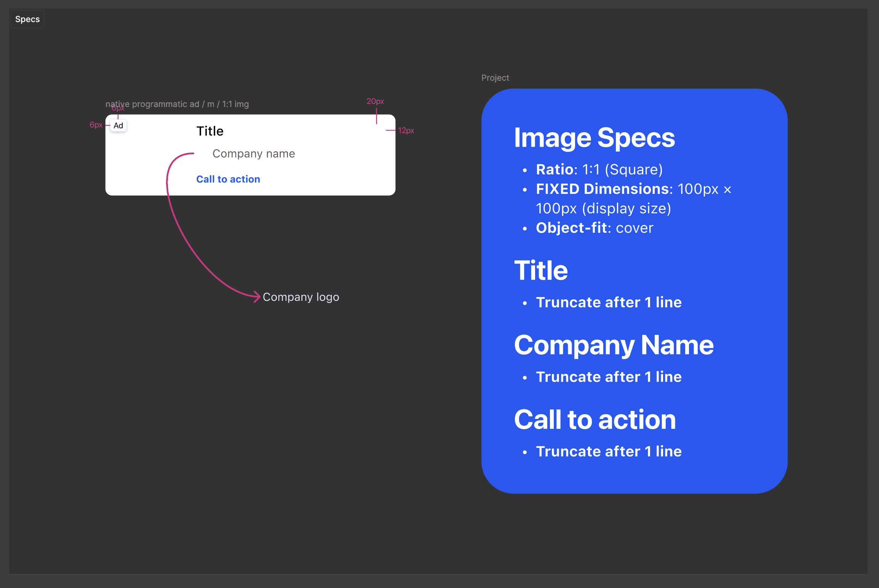This screenshot has width=879, height=588.
Task: Select the Call to action heading in the blue panel
Action: (x=595, y=420)
